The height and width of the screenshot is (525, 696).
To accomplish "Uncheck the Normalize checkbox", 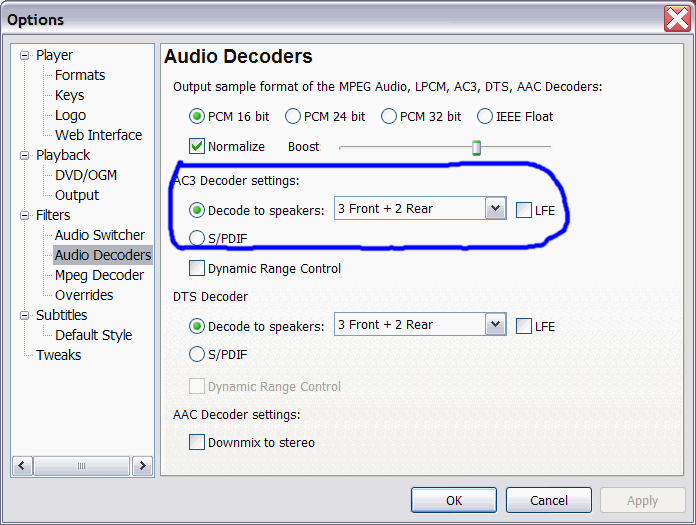I will [197, 146].
